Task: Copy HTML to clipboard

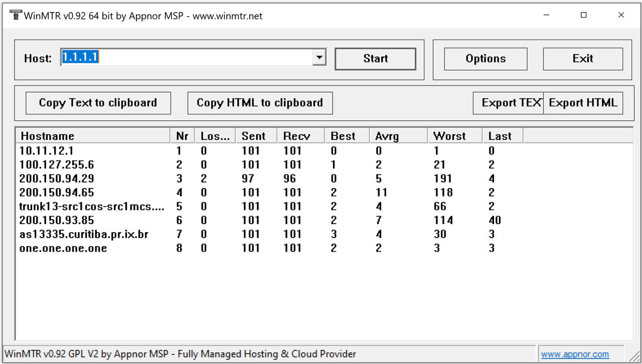Action: [260, 103]
